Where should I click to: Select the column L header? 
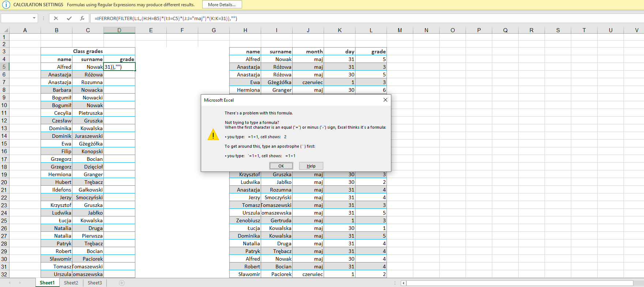click(371, 30)
